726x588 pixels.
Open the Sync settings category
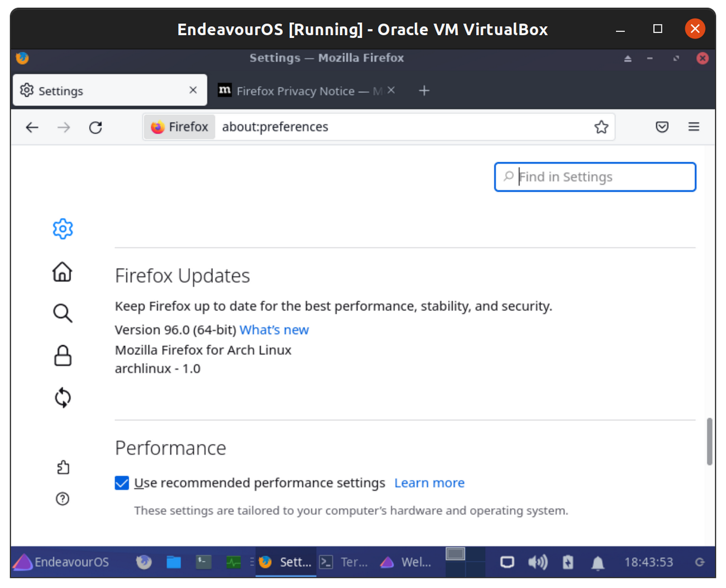point(62,397)
